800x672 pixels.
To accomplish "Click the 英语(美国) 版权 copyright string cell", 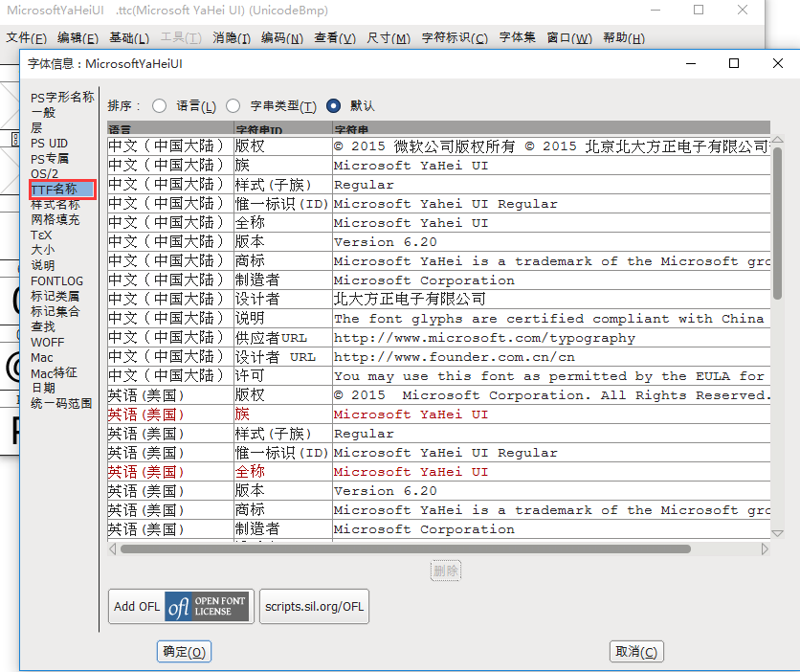I will [x=551, y=395].
